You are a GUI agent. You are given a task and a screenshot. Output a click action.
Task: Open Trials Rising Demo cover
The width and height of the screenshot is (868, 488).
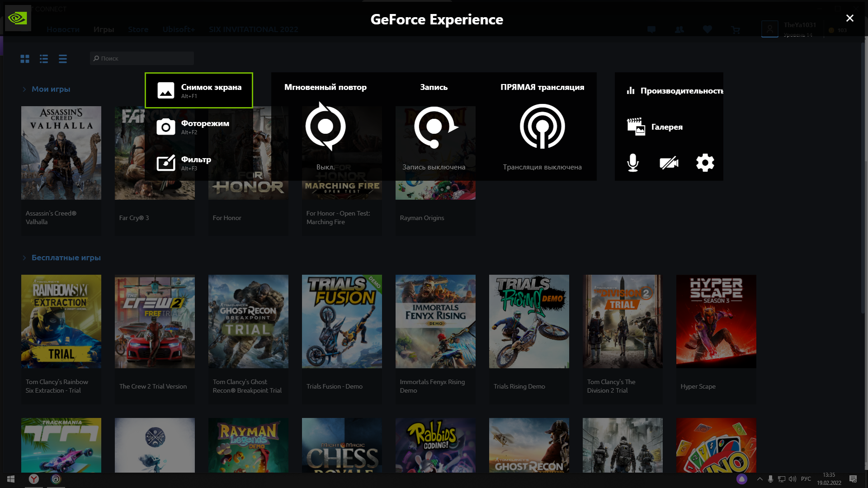[x=529, y=321]
